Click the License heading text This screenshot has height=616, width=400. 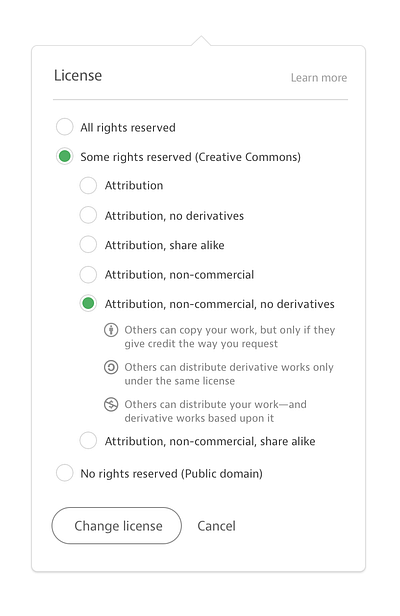pos(78,75)
